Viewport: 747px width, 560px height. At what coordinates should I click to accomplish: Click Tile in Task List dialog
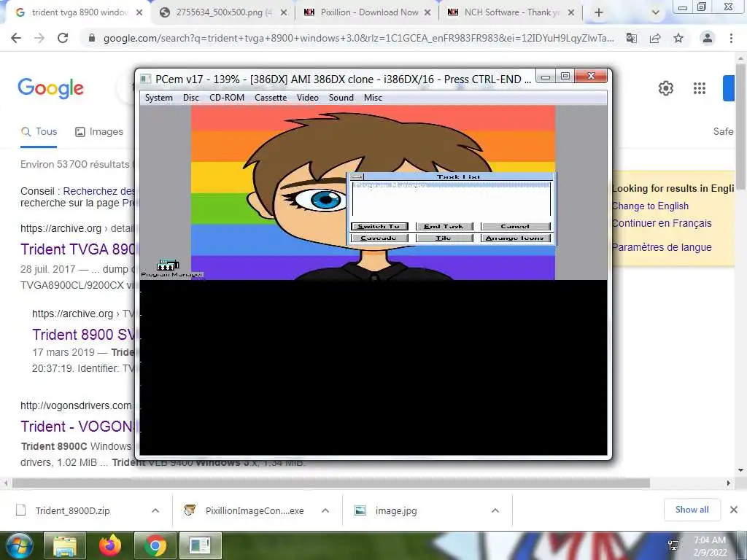click(x=444, y=238)
